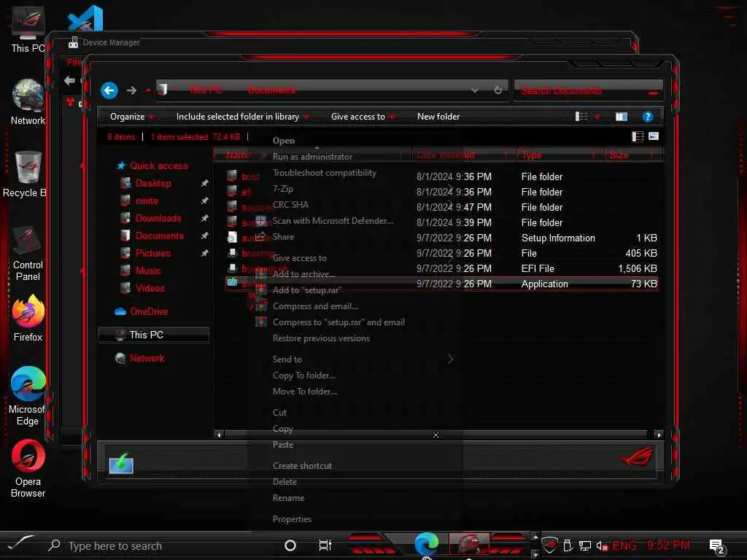Launch Microsoft Edge desktop shortcut

tap(28, 396)
